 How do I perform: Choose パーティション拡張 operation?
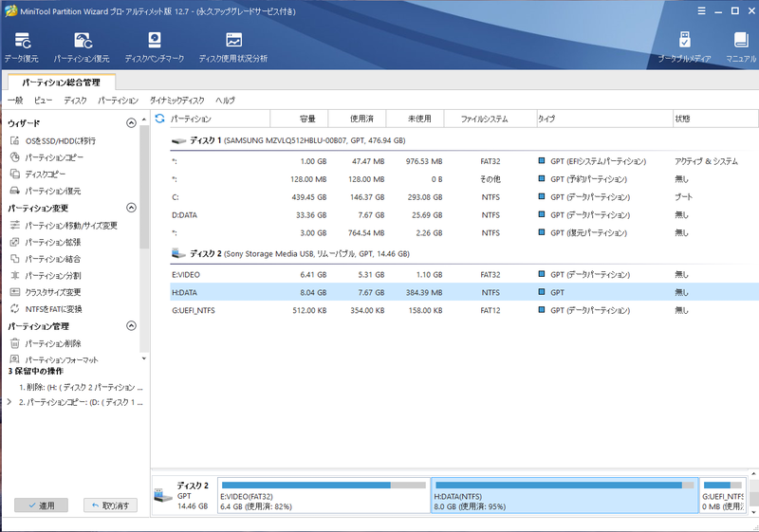(53, 242)
